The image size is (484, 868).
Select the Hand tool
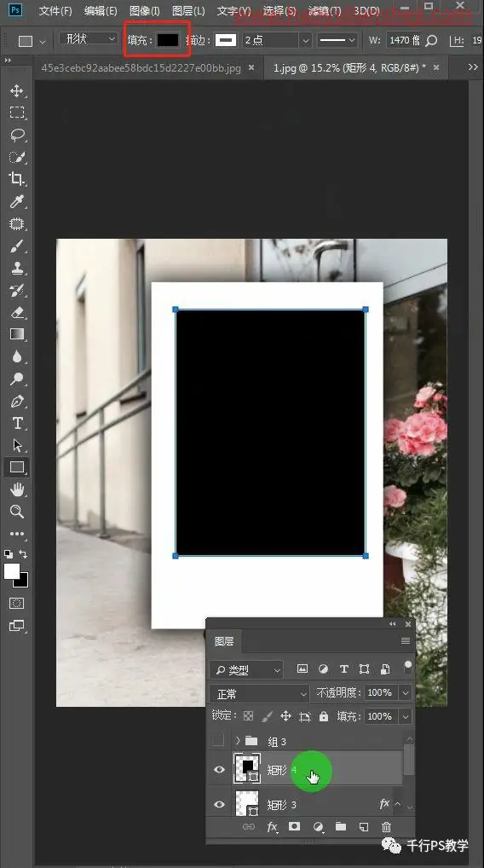click(17, 489)
